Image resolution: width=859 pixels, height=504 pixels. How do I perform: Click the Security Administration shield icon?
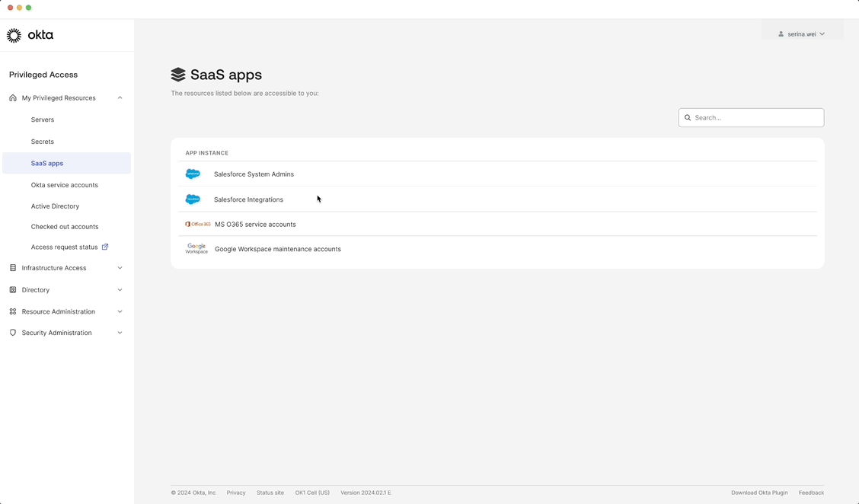pyautogui.click(x=13, y=333)
